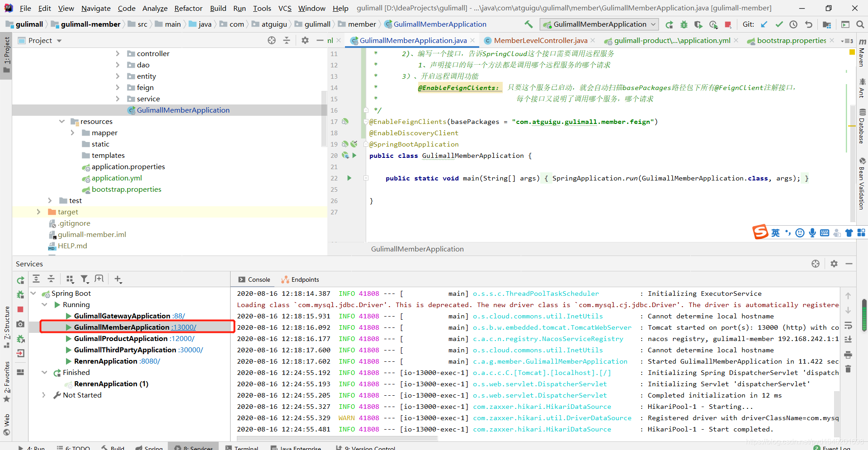Image resolution: width=868 pixels, height=450 pixels.
Task: Open Search Everywhere magnifier
Action: (860, 24)
